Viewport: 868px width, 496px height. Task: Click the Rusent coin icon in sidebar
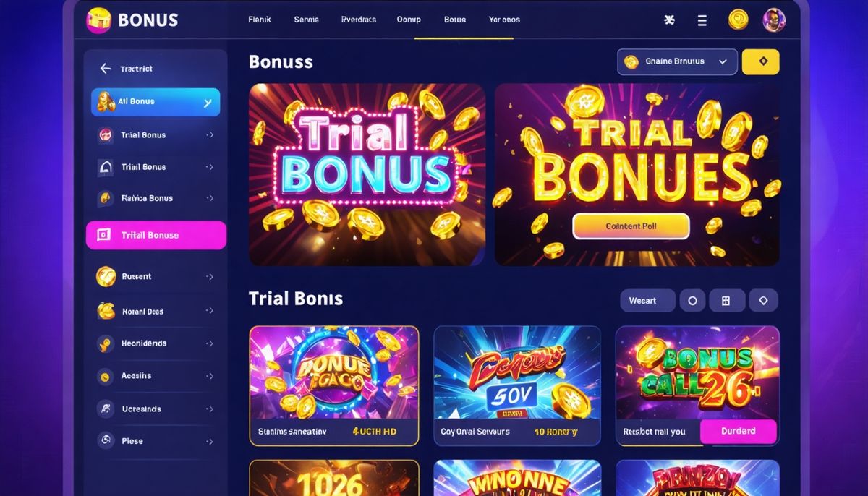click(106, 276)
